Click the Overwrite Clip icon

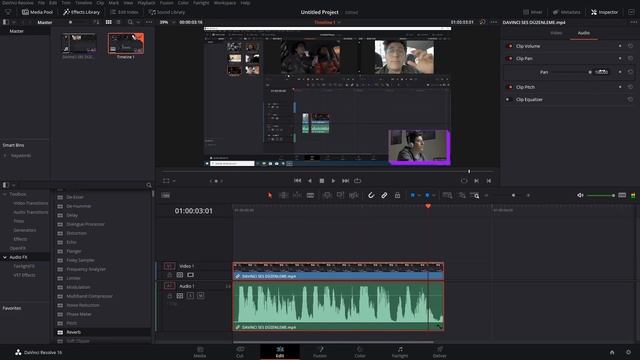coord(340,196)
